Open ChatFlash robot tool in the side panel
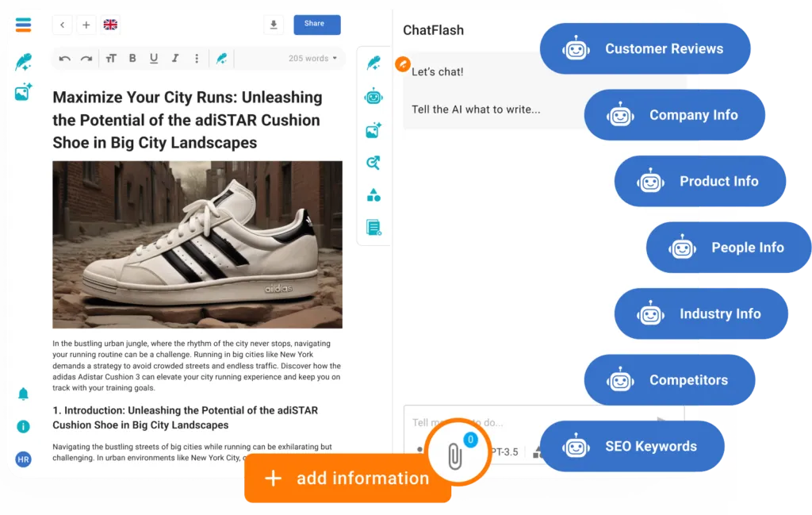812x515 pixels. [373, 96]
